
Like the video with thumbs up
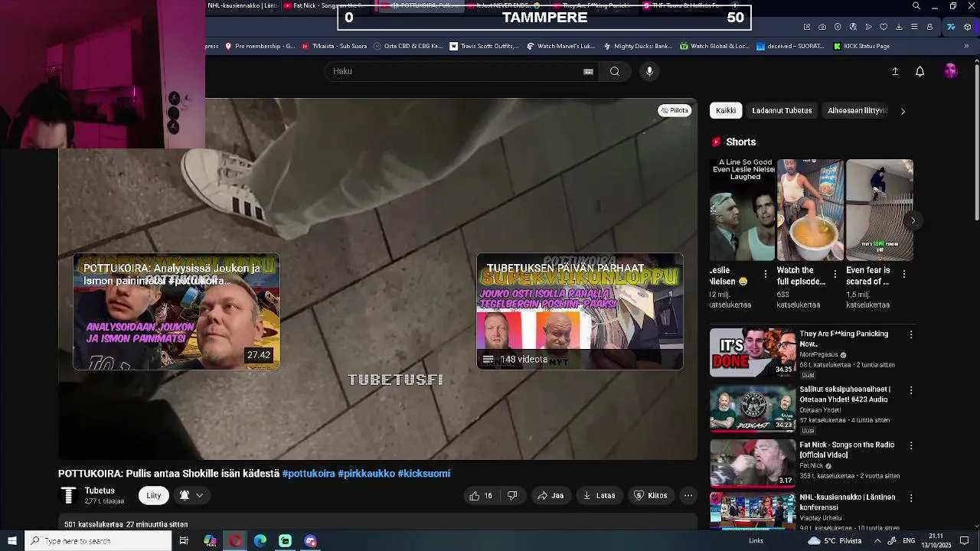(481, 495)
